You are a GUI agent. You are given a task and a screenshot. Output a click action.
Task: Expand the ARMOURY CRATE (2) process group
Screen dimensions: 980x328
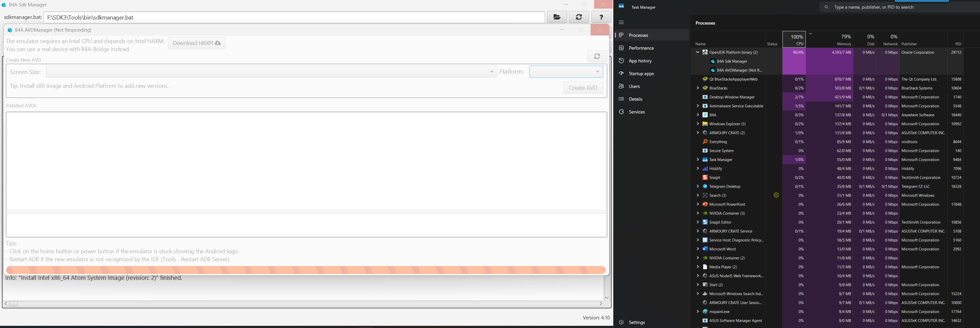tap(698, 133)
